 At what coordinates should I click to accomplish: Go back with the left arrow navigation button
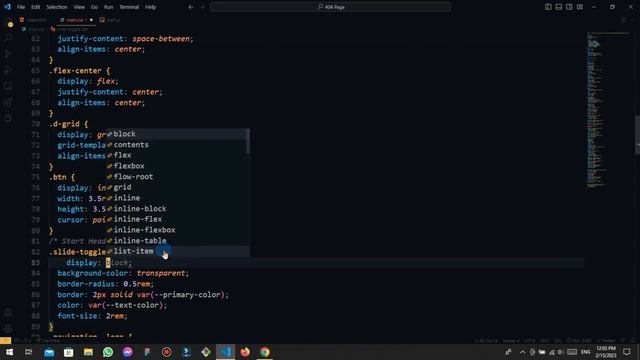tap(191, 7)
